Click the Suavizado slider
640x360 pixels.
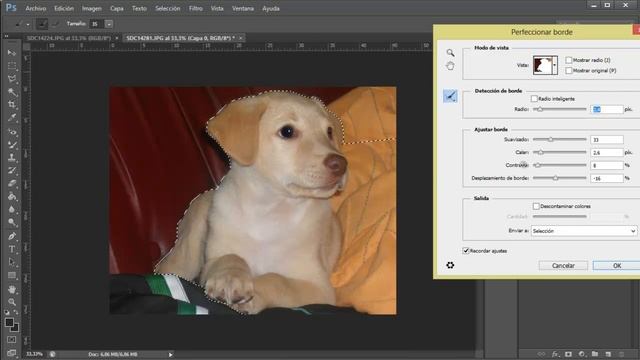point(560,140)
